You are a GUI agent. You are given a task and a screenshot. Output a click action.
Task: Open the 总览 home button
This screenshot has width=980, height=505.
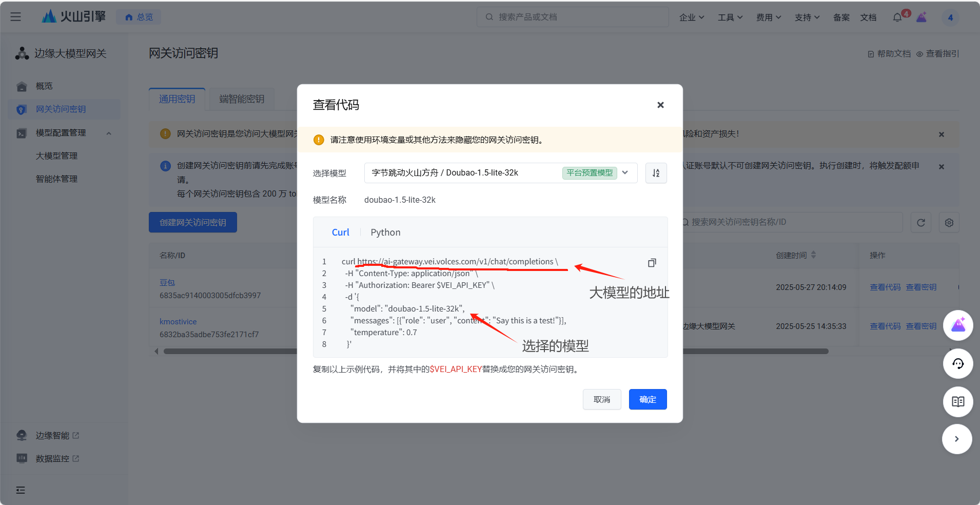(139, 17)
